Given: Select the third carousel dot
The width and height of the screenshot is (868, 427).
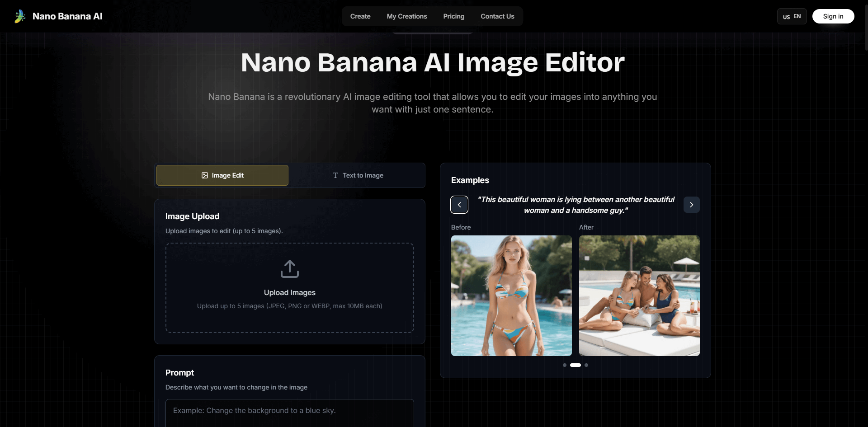Looking at the screenshot, I should pos(586,365).
